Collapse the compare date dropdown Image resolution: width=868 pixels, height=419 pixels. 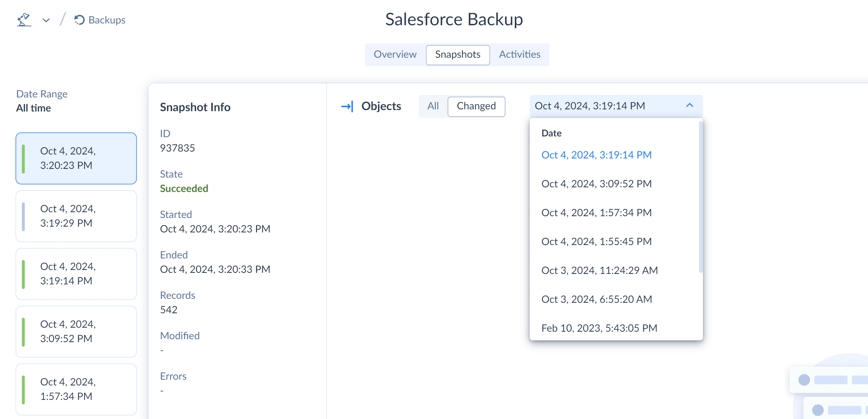616,106
